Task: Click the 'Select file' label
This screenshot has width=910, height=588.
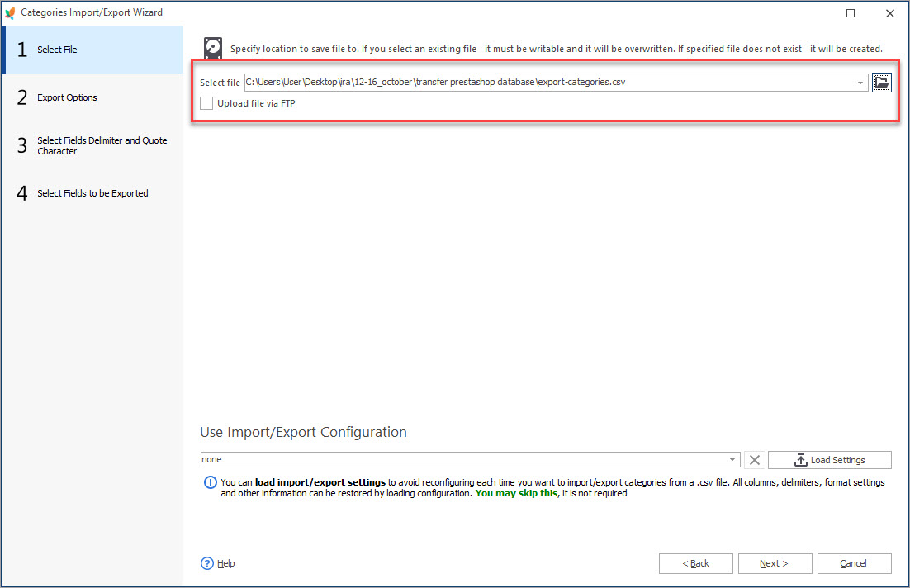Action: point(220,83)
